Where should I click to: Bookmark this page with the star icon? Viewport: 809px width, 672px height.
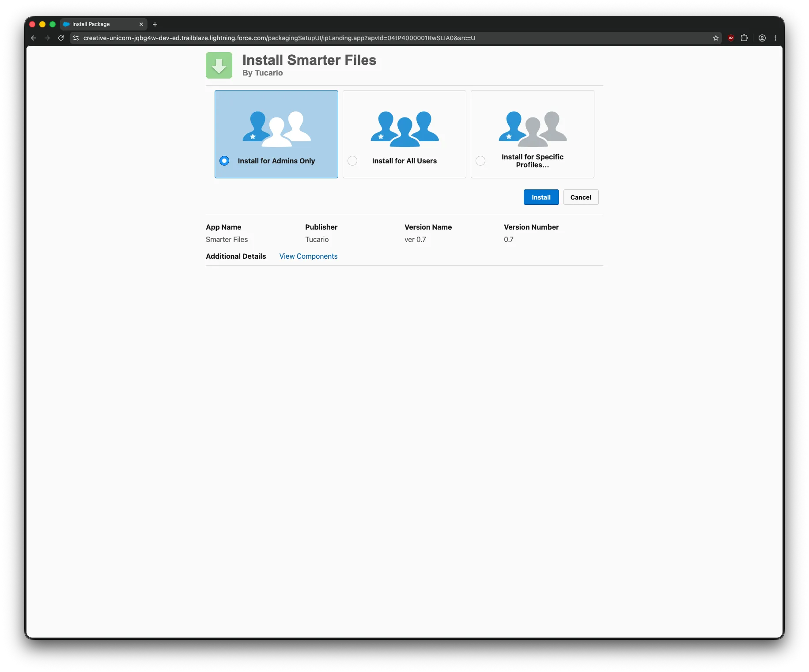pyautogui.click(x=716, y=38)
